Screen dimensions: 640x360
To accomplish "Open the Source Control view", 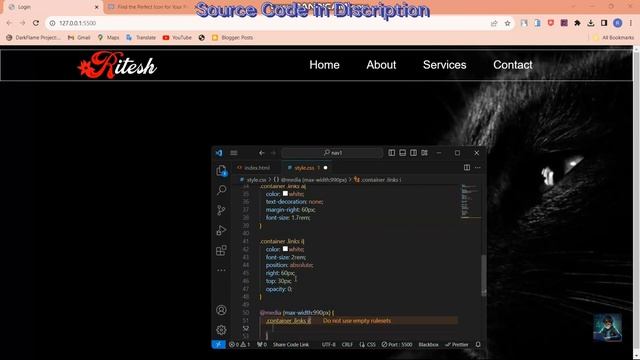I will click(221, 210).
